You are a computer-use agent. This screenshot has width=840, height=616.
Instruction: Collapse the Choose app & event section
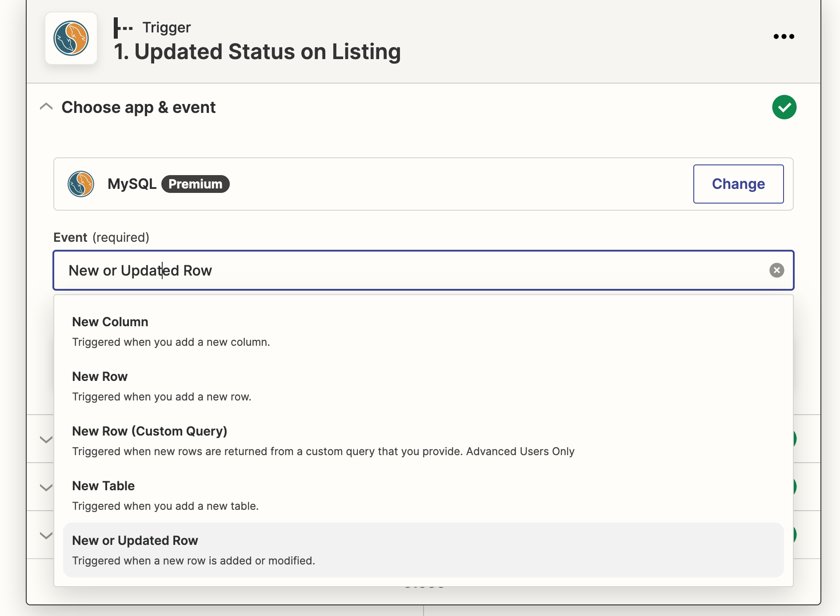coord(46,107)
